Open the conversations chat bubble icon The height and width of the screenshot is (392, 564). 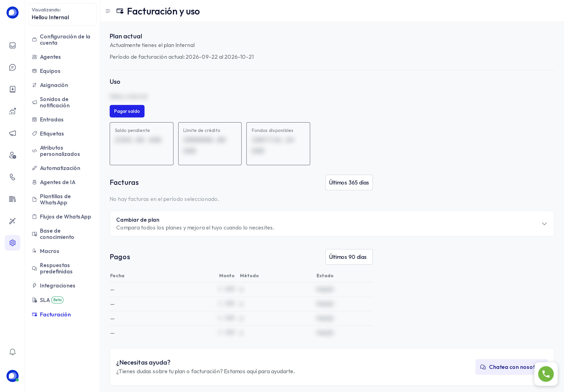click(x=13, y=67)
